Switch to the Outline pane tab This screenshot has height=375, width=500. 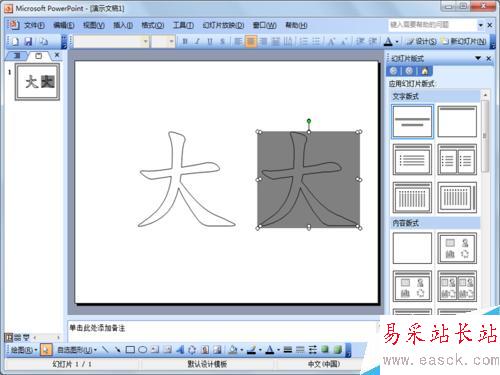tap(17, 56)
